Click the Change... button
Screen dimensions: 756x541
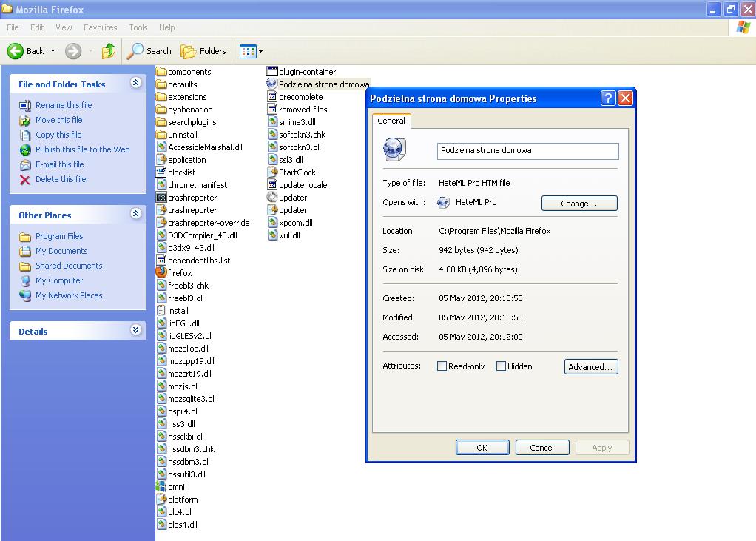[579, 203]
